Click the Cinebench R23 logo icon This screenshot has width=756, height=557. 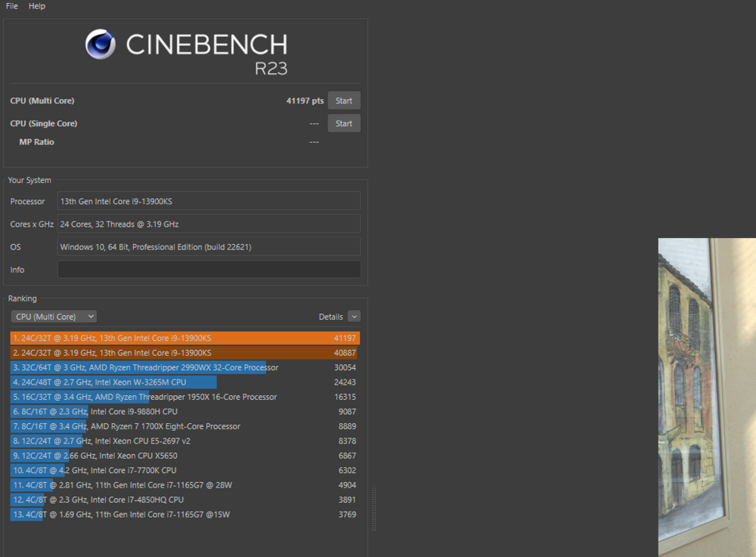[x=100, y=45]
